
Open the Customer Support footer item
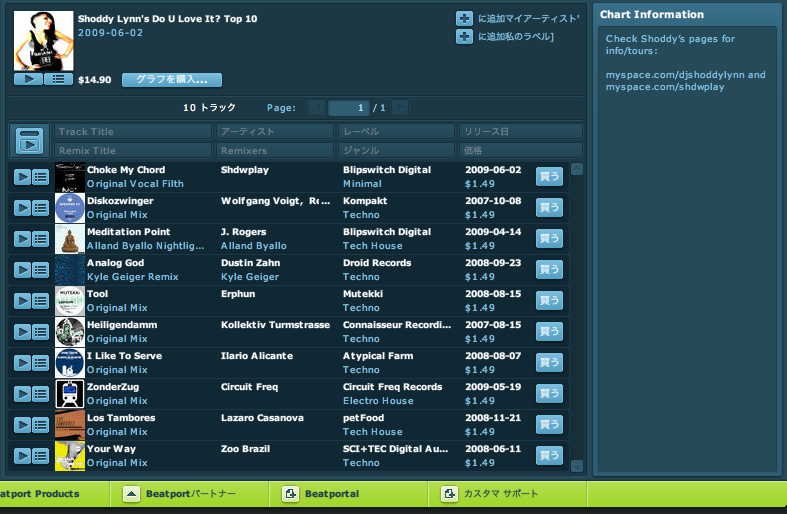[x=449, y=494]
